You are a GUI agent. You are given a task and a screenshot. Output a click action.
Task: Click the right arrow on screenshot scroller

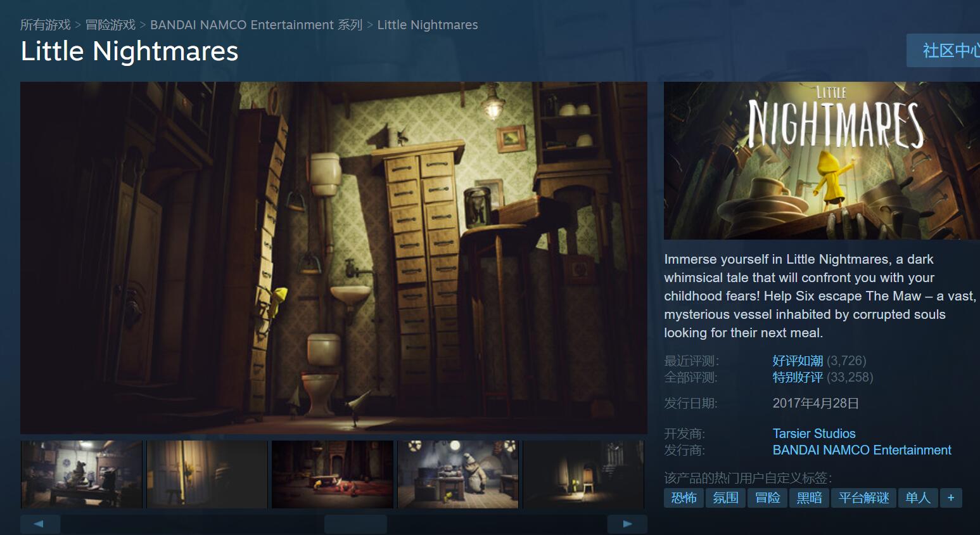tap(627, 524)
